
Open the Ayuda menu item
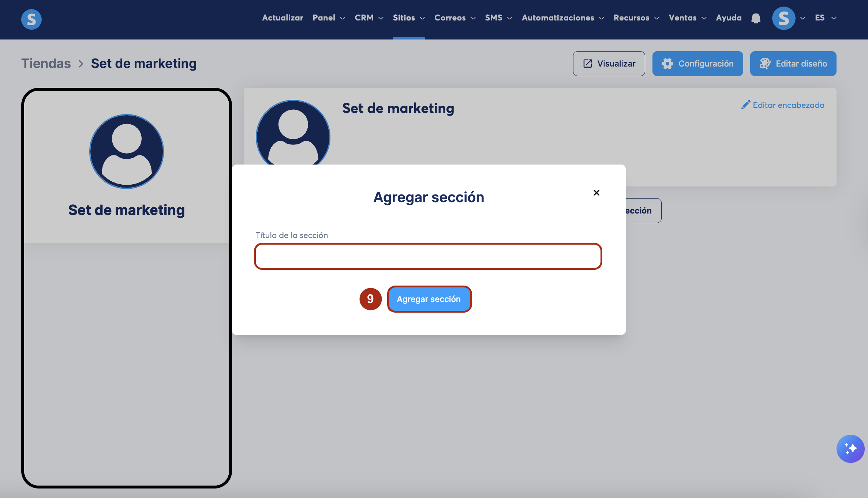click(728, 18)
